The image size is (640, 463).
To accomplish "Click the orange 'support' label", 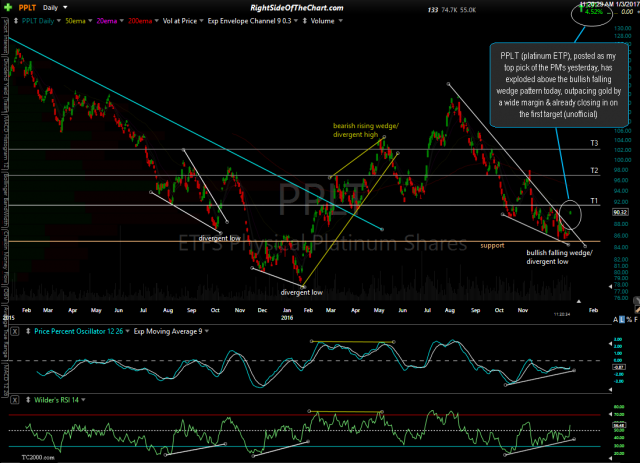I will pyautogui.click(x=492, y=245).
